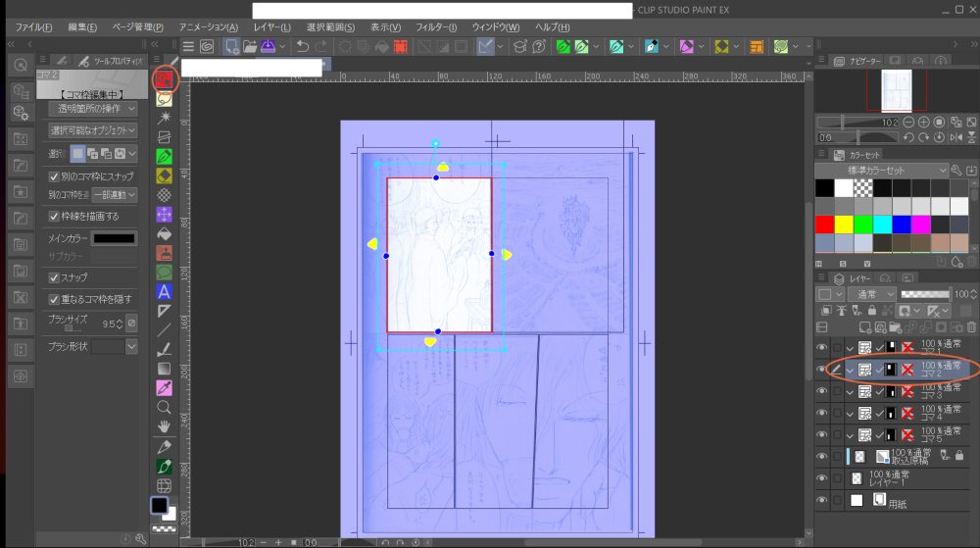Select the Eyedropper tool
The width and height of the screenshot is (980, 548).
pos(164,387)
